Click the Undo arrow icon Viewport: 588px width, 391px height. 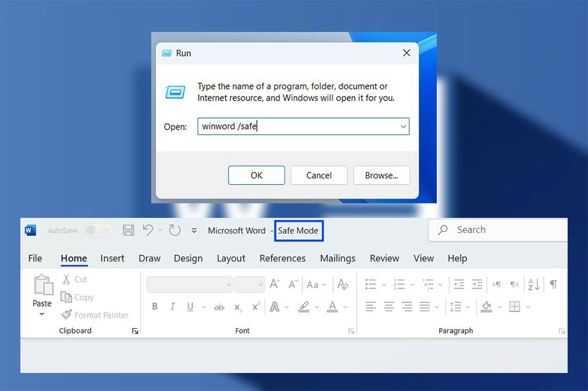(148, 230)
